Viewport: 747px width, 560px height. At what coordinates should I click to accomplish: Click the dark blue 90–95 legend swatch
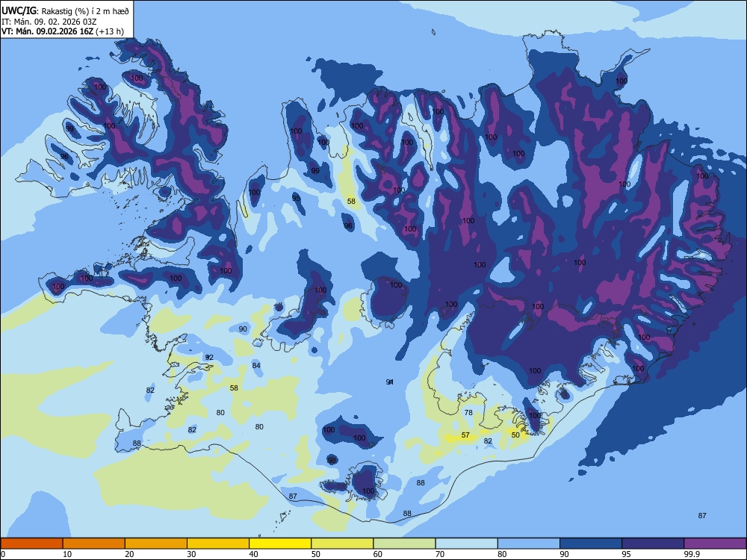click(591, 544)
